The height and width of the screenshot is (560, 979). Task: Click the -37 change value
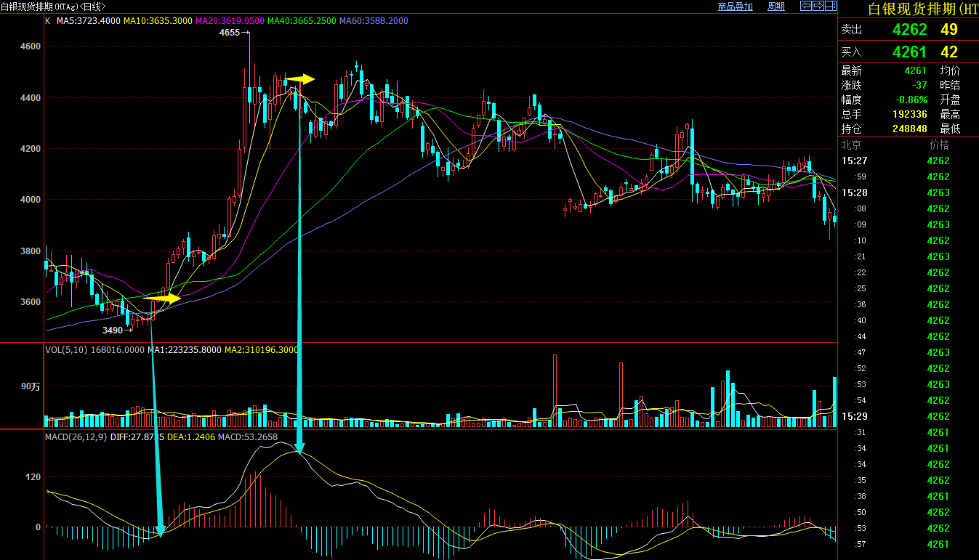coord(919,86)
